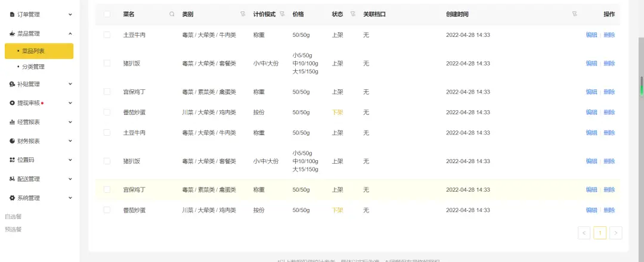Select page 1 pagination button
Viewport: 644px width, 262px height.
(600, 233)
